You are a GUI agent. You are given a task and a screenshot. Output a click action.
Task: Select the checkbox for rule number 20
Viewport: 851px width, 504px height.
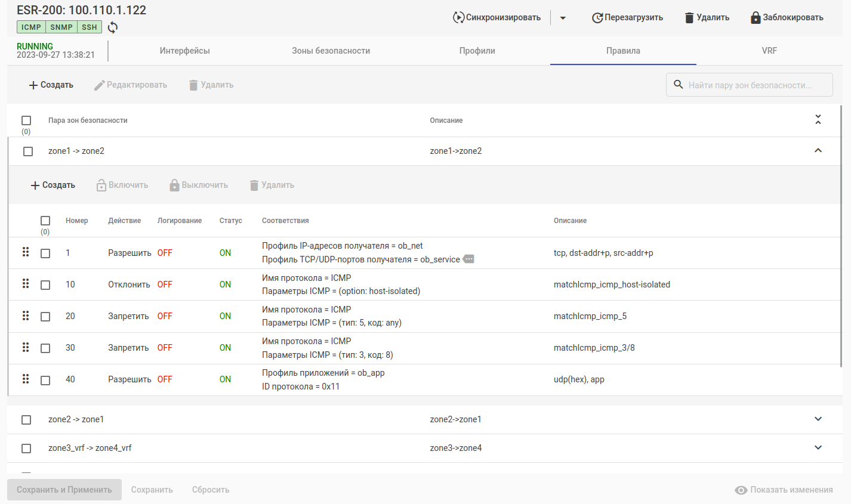coord(45,317)
